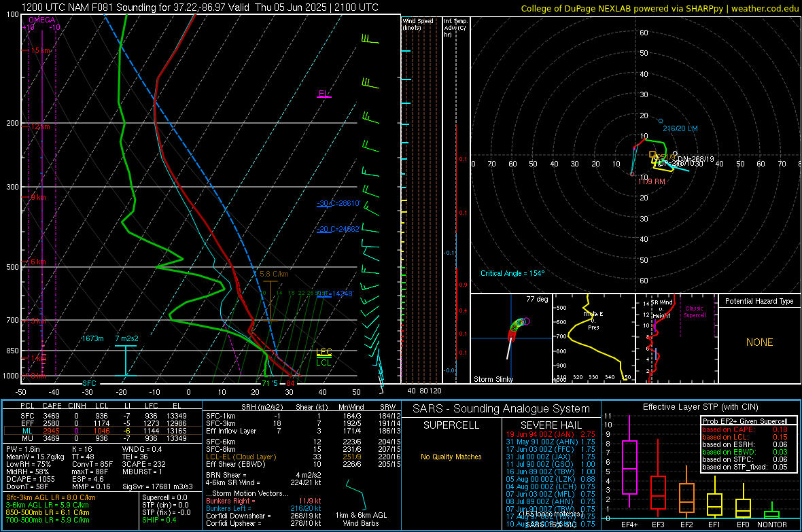This screenshot has width=802, height=532.
Task: Click the magenta 'EL' level label
Action: pyautogui.click(x=323, y=94)
